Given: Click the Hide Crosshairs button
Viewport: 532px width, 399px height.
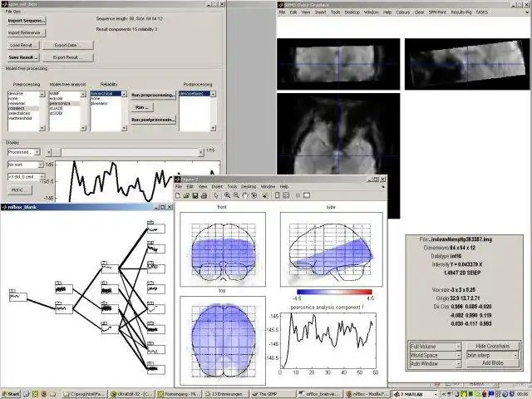Looking at the screenshot, I should (493, 346).
